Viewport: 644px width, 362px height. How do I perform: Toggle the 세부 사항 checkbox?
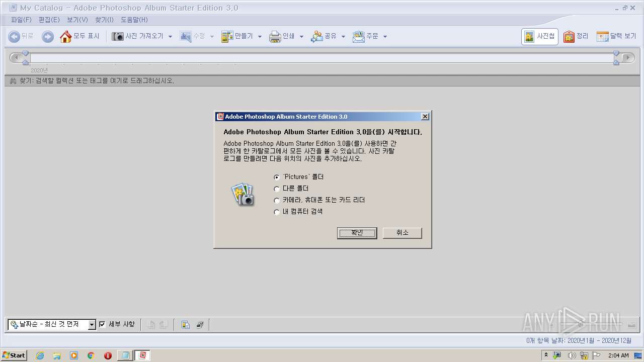[102, 324]
